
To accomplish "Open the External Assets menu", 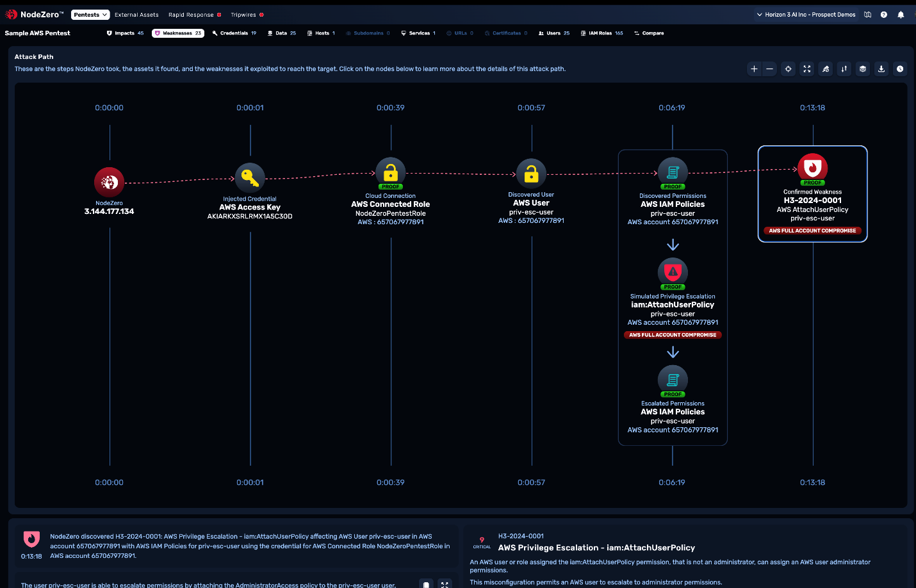I will (136, 15).
